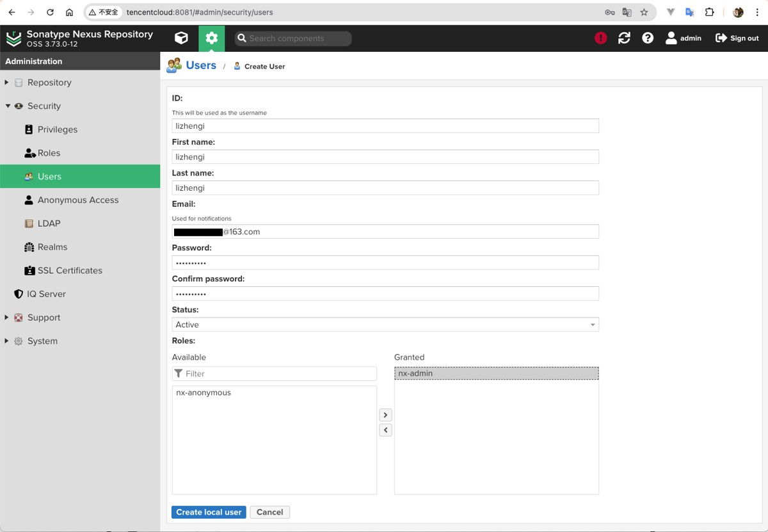Click the Confirm password field
768x532 pixels.
(385, 294)
